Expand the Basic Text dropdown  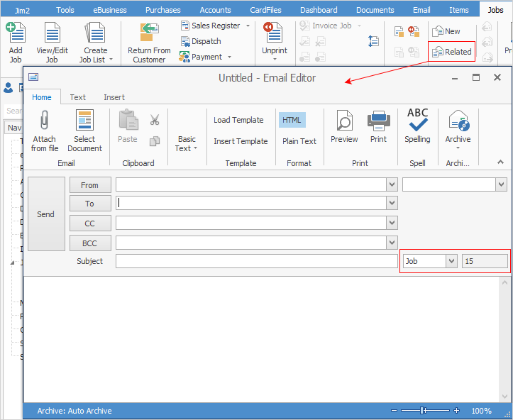pyautogui.click(x=187, y=144)
